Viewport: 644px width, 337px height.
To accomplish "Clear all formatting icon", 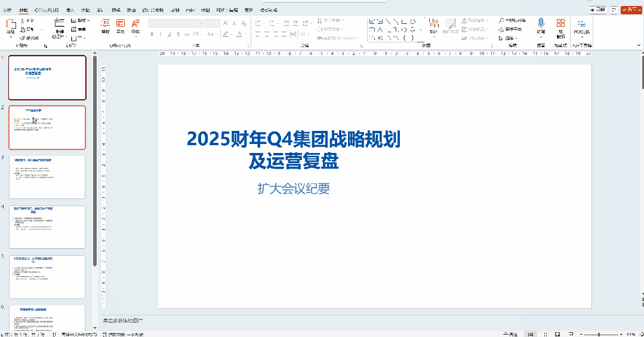I will tap(244, 23).
